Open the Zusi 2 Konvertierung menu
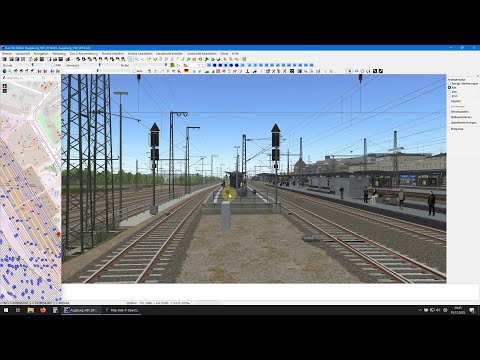The height and width of the screenshot is (360, 480). tap(84, 53)
